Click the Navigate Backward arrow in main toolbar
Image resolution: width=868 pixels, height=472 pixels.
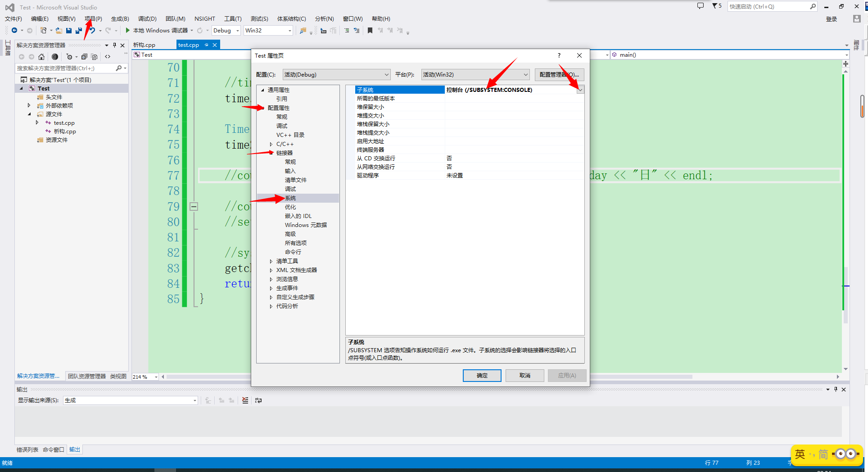[14, 30]
